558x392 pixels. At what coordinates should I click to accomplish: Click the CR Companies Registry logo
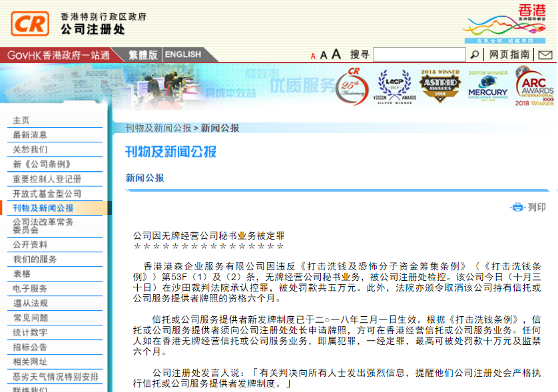pyautogui.click(x=30, y=23)
